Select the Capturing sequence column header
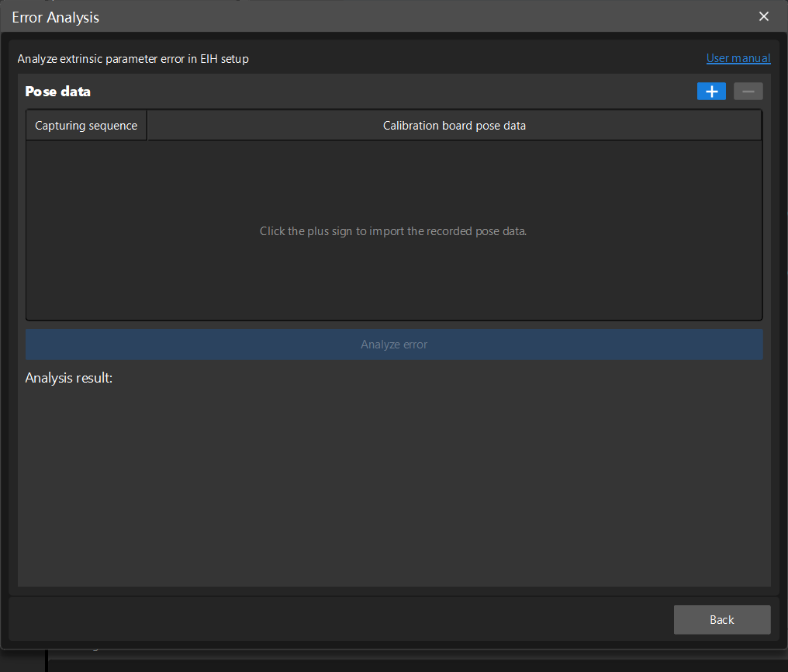 [86, 125]
